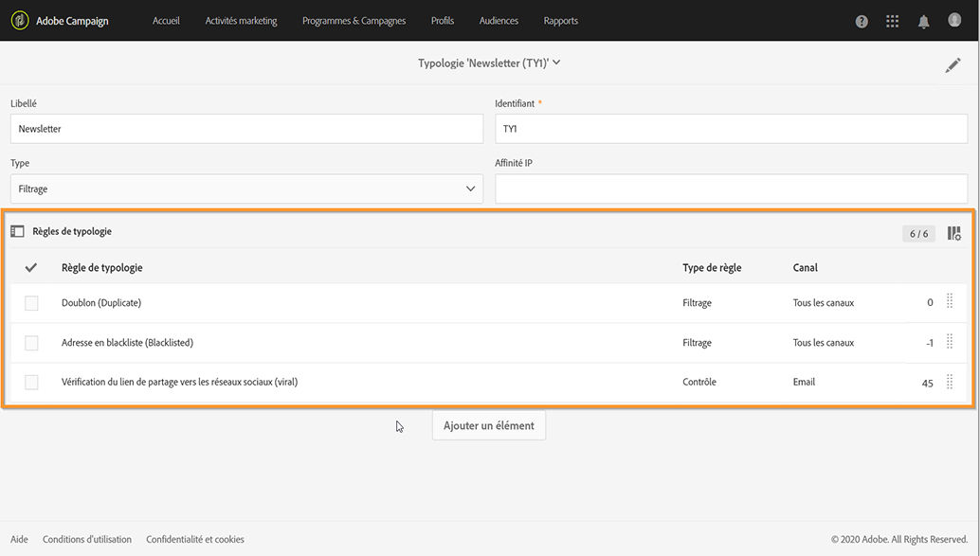The width and height of the screenshot is (980, 556).
Task: Open the Conditions d'utilisation link
Action: [87, 540]
